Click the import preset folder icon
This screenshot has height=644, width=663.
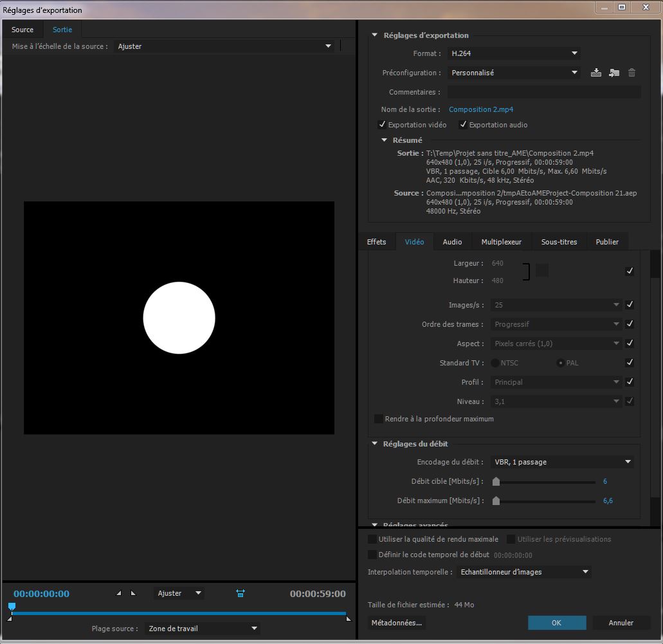(614, 73)
